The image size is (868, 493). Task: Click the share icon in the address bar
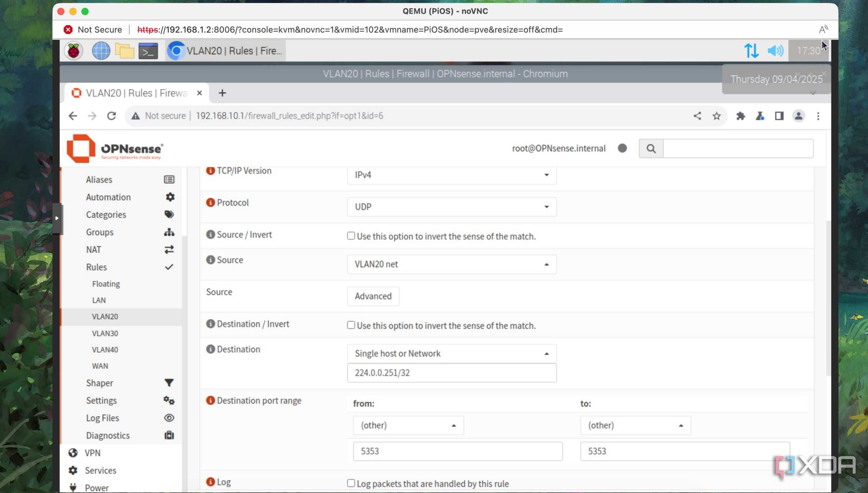[697, 116]
